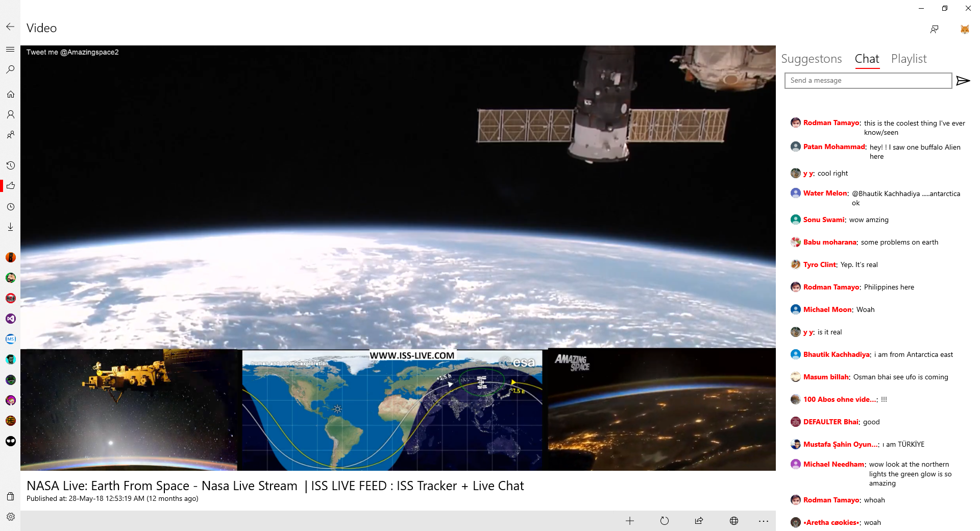Open the Watch Later clock icon

coord(10,207)
